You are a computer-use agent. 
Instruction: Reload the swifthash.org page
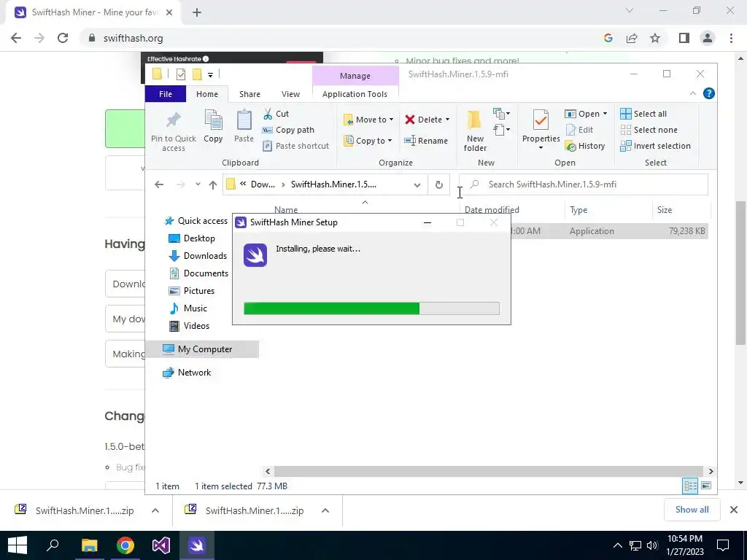[x=63, y=38]
